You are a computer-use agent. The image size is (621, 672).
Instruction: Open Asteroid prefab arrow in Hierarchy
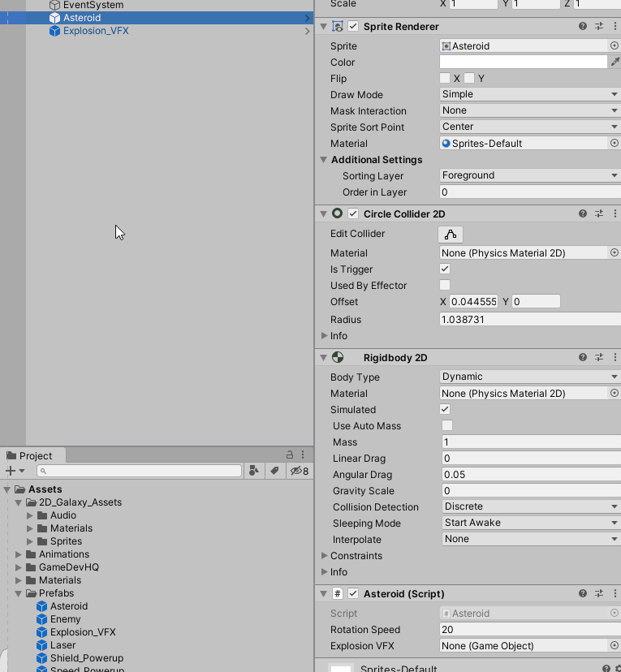(307, 18)
